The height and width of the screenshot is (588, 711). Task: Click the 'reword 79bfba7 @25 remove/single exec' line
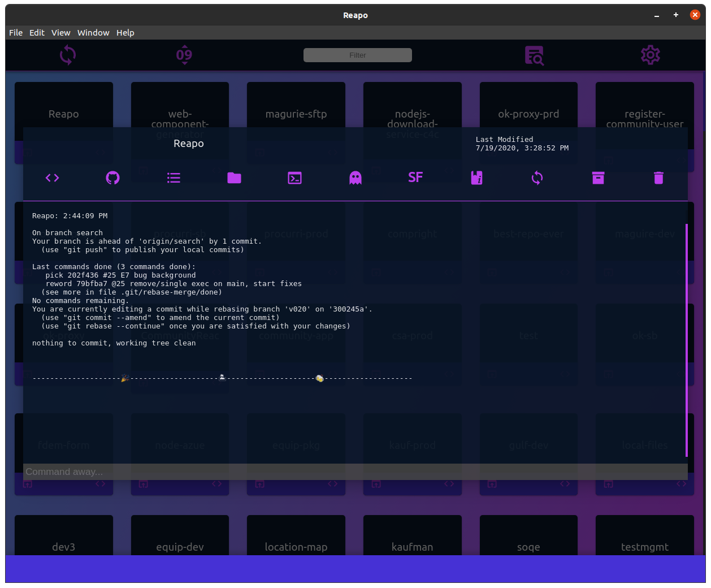coord(174,284)
